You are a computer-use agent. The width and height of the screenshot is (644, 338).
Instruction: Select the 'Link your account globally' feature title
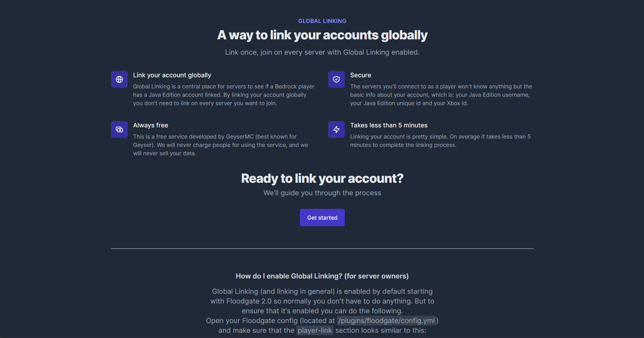pos(172,75)
